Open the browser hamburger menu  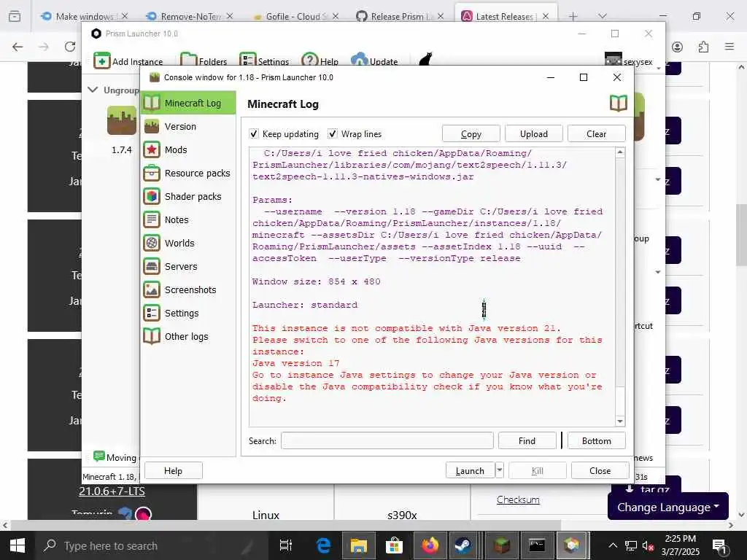729,47
